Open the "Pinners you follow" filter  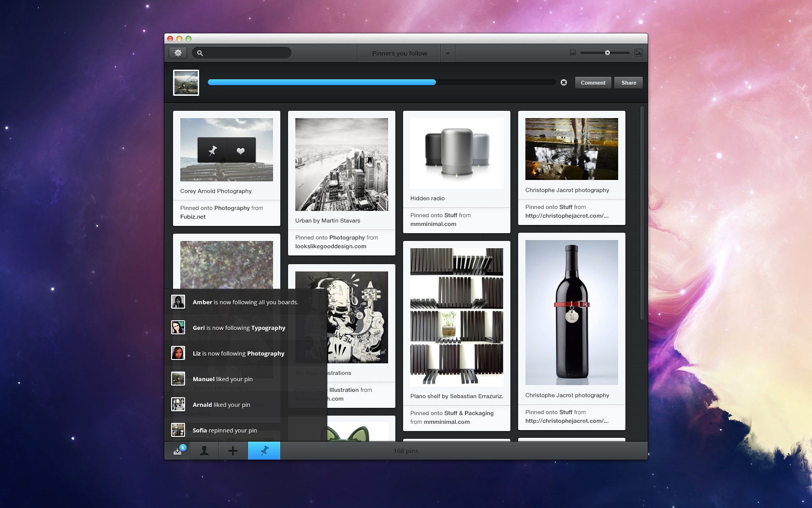[399, 53]
